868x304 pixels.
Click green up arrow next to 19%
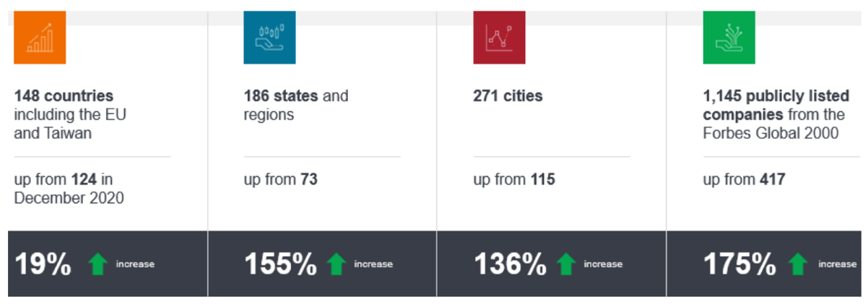click(97, 264)
